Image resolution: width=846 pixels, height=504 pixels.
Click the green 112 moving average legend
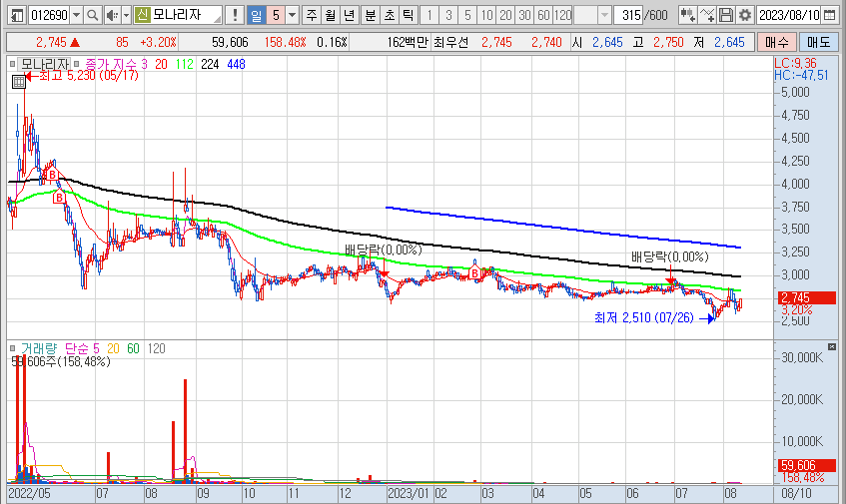pos(185,64)
